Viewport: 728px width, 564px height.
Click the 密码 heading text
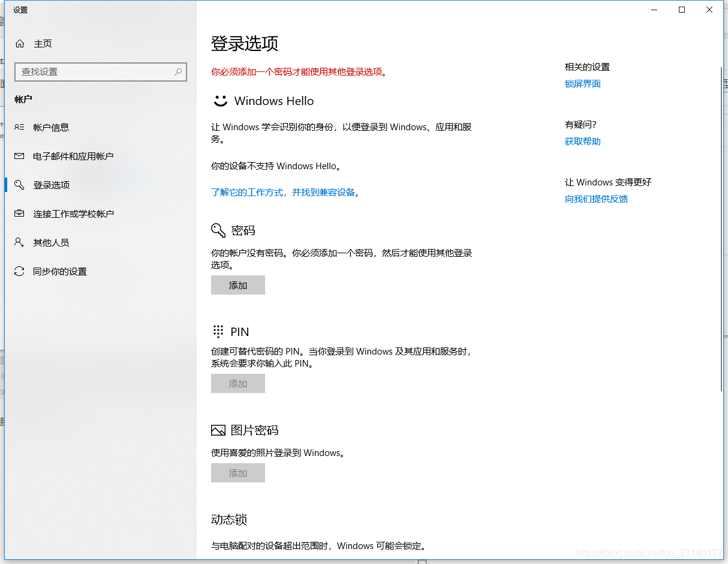point(243,230)
